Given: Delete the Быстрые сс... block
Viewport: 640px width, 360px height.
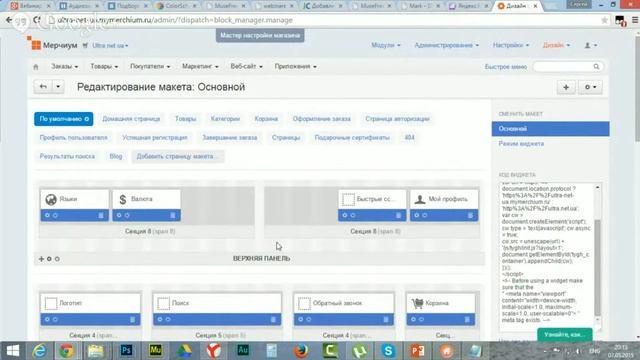Looking at the screenshot, I should 398,215.
